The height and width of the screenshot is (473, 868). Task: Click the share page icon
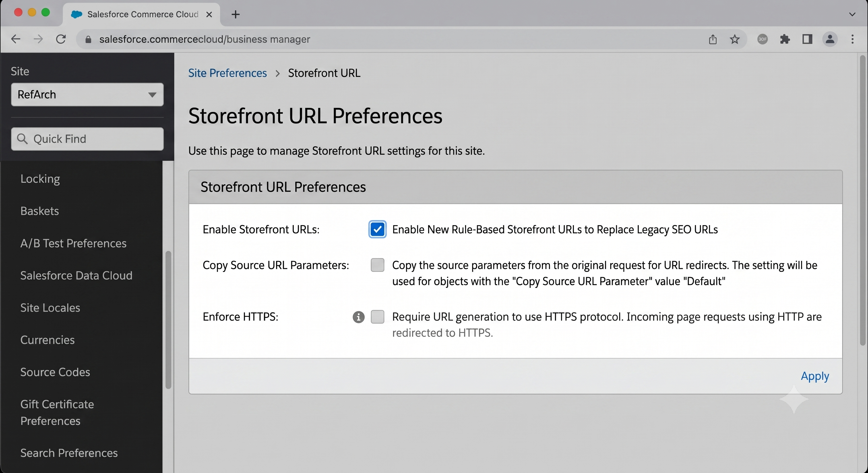pyautogui.click(x=712, y=39)
